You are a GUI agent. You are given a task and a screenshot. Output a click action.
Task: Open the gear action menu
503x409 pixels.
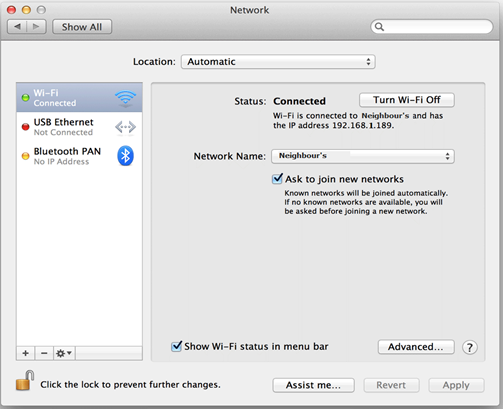(x=64, y=353)
